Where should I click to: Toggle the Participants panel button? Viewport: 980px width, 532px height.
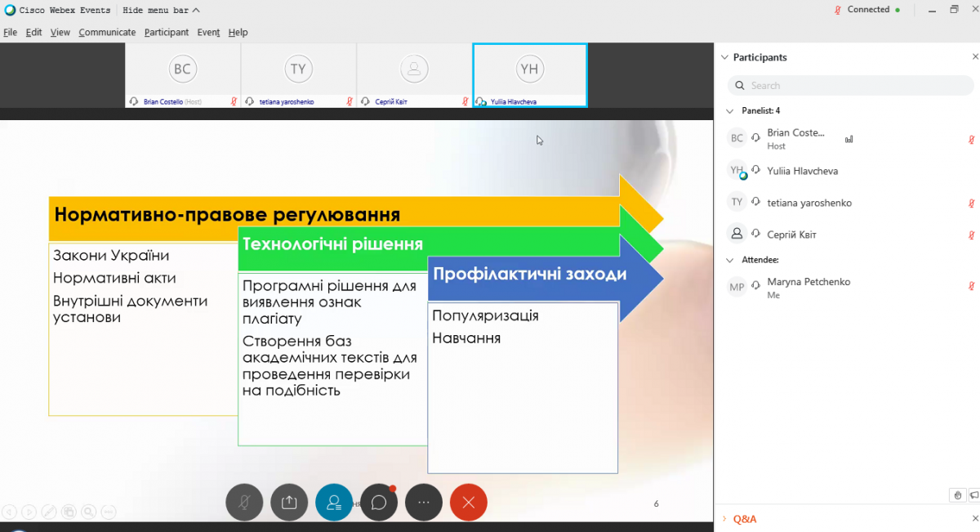pos(334,503)
